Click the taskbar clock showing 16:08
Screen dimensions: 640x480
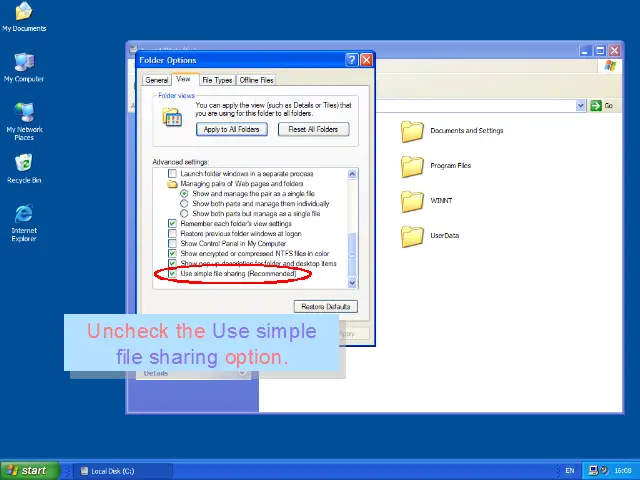click(x=623, y=471)
